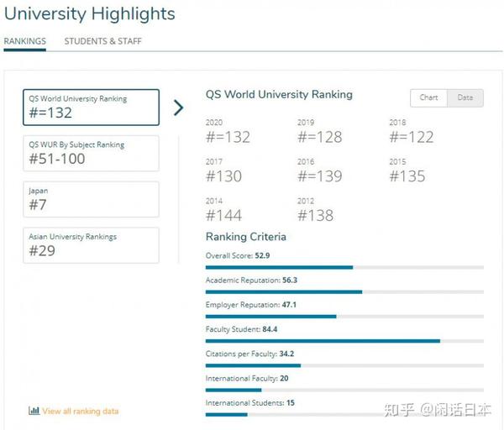Switch to Chart view toggle
The image size is (504, 430).
[428, 97]
